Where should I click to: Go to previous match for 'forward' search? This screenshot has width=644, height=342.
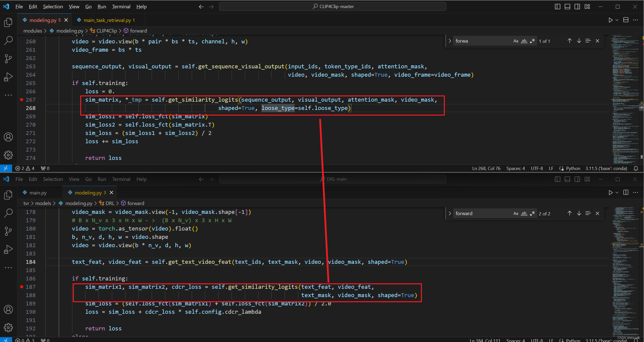569,213
